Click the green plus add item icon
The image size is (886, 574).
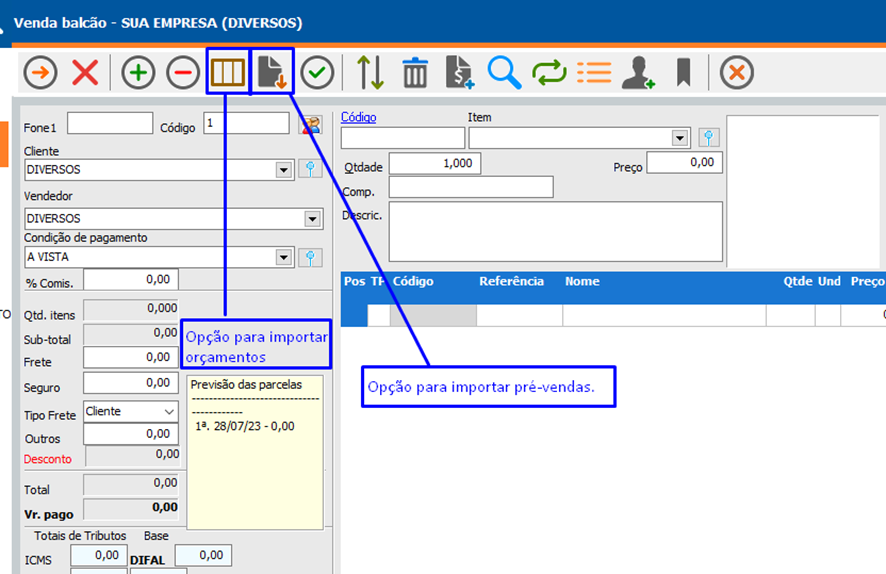[x=138, y=72]
